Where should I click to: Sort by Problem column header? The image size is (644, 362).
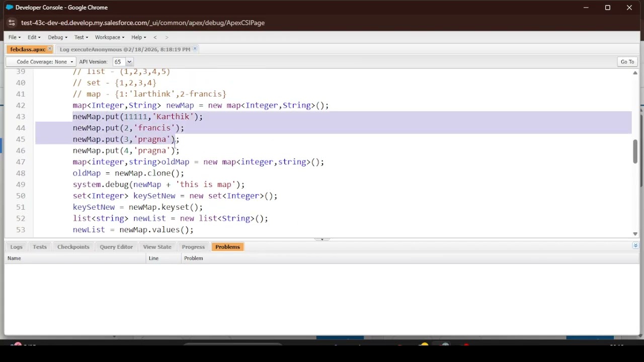pyautogui.click(x=410, y=258)
